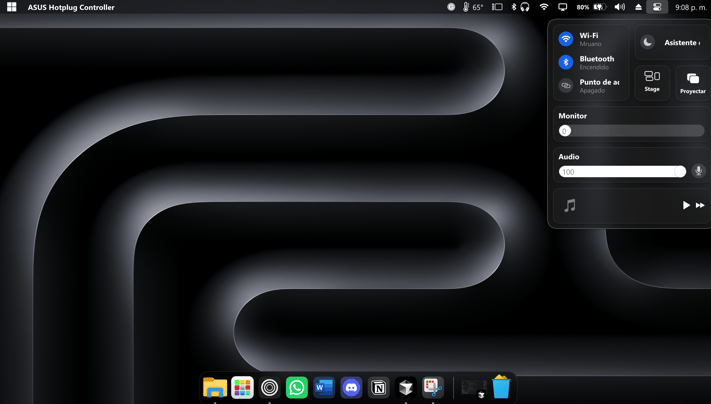Adjust the Monitor brightness slider
This screenshot has width=711, height=404.
tap(631, 131)
